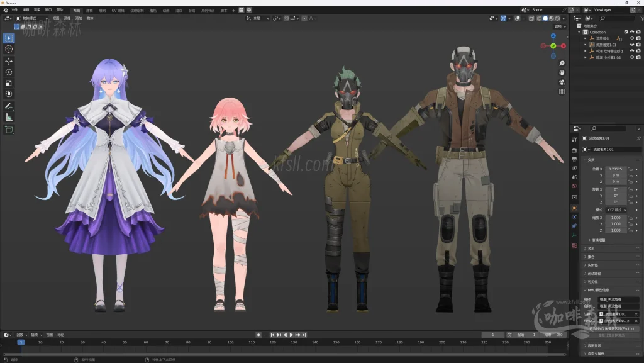Select the Scale tool
The height and width of the screenshot is (363, 644).
pos(9,83)
